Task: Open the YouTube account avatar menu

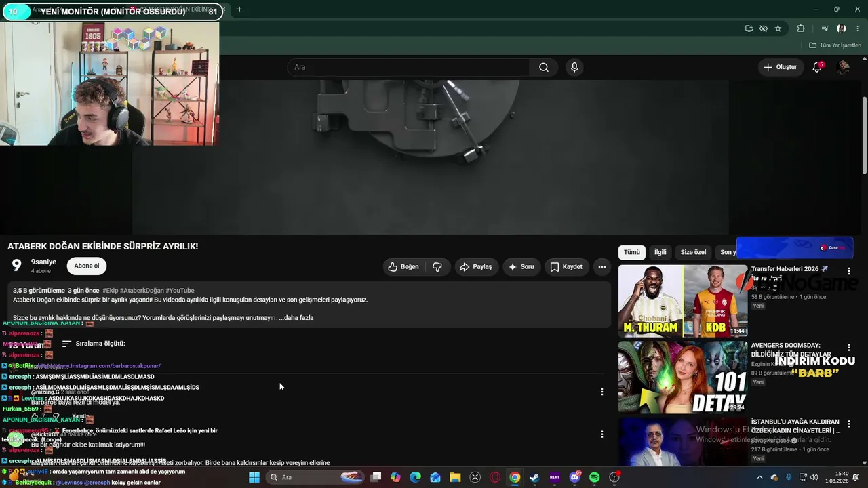Action: coord(843,67)
